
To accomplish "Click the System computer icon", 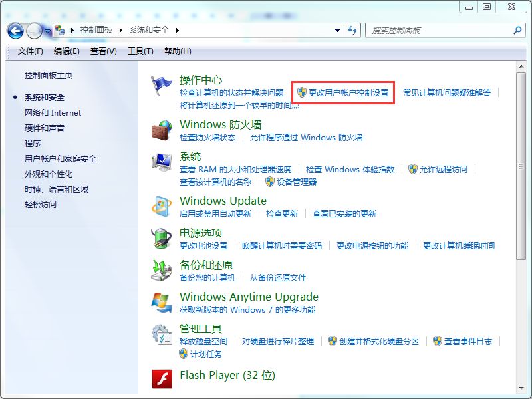I will coord(162,162).
